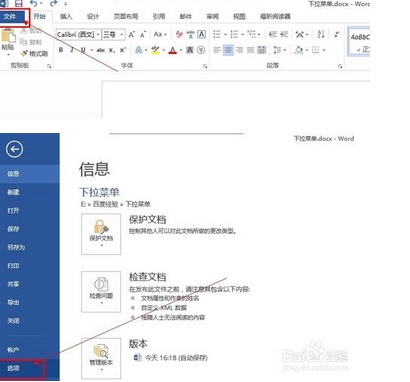Screen dimensions: 410x382
Task: Apply yellow text highlight color
Action: pos(155,50)
